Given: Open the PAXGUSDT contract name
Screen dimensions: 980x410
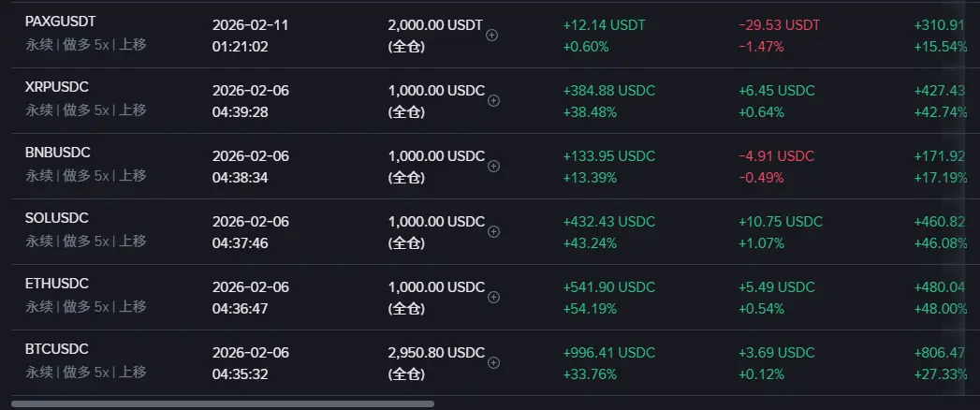Looking at the screenshot, I should [x=59, y=21].
